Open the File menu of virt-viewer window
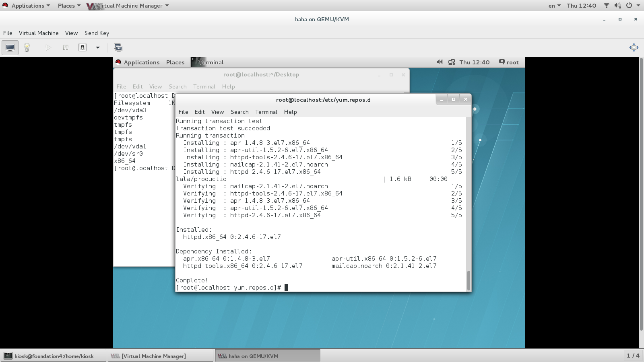The width and height of the screenshot is (644, 362). [x=8, y=33]
